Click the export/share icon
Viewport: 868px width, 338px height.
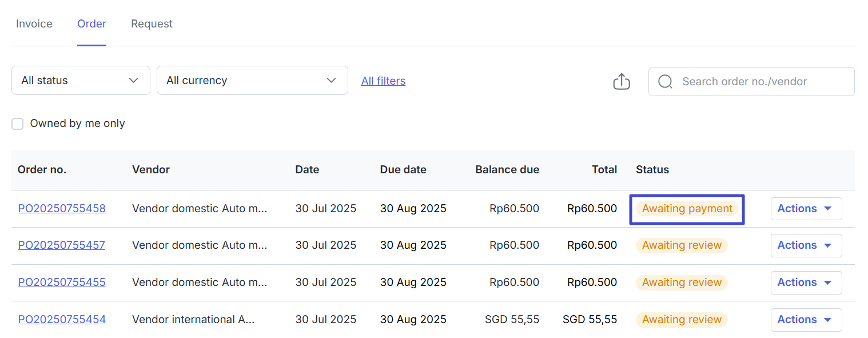621,82
